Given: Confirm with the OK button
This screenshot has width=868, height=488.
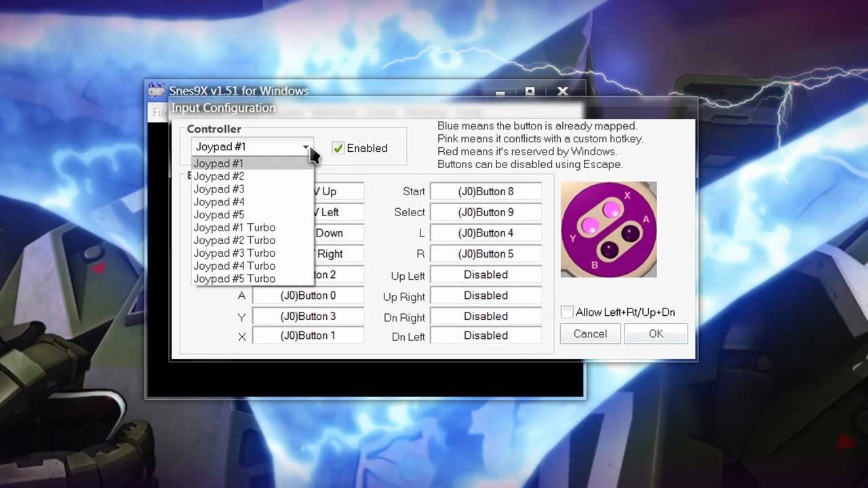Looking at the screenshot, I should pos(656,333).
